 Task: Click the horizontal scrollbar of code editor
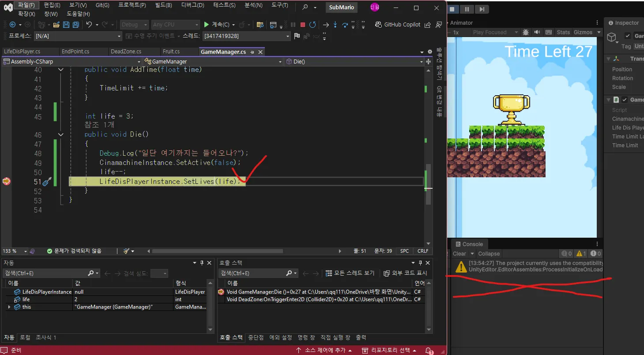(x=217, y=251)
